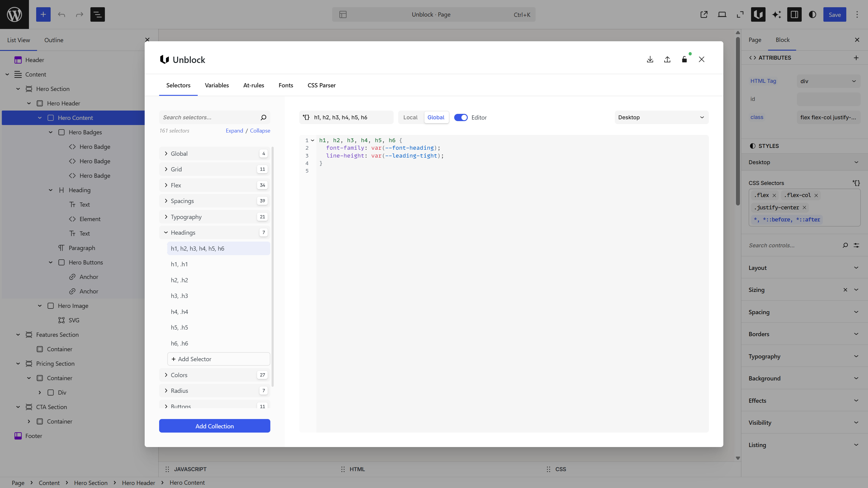
Task: Click the Add Collection button
Action: 214,426
